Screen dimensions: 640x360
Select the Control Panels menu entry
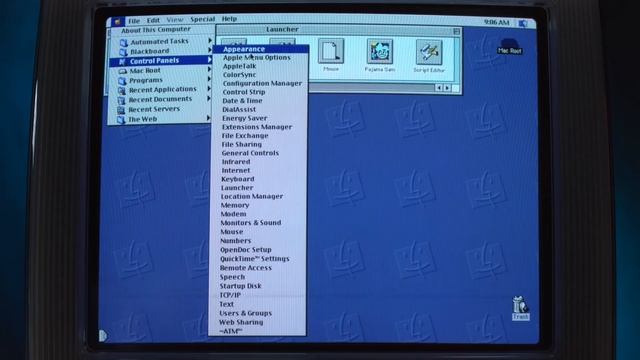tap(162, 60)
